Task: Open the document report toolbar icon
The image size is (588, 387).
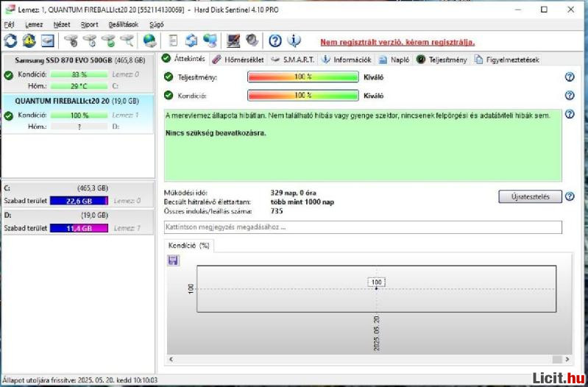Action: (x=173, y=40)
